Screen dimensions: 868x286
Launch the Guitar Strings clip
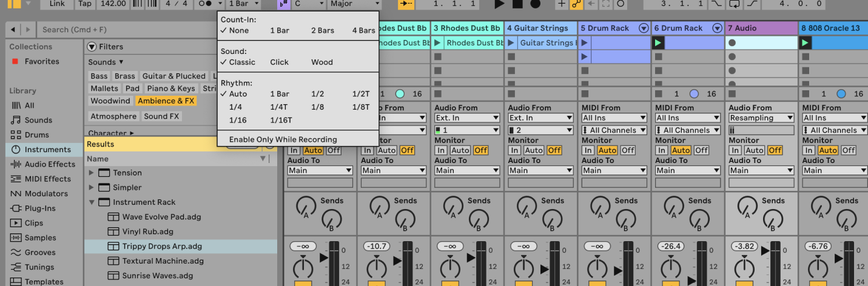[x=511, y=43]
